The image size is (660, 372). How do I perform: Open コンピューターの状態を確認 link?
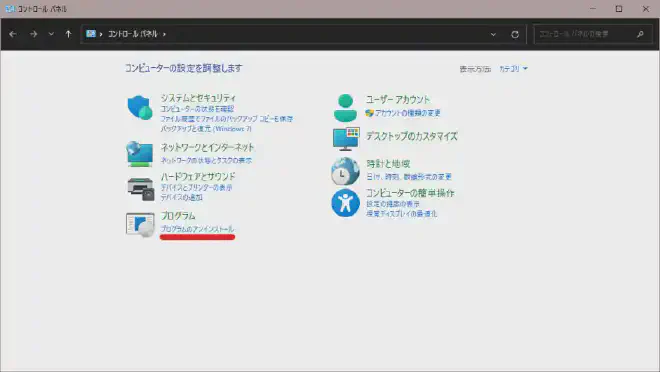(197, 109)
